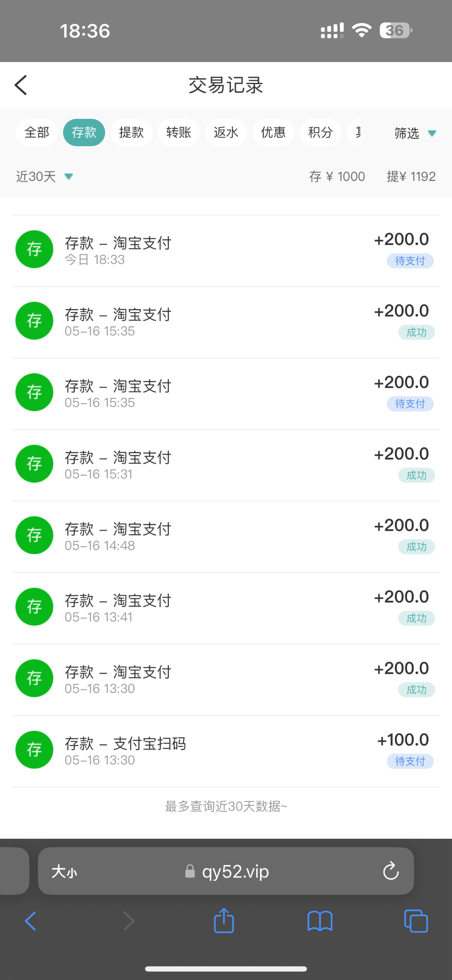Image resolution: width=452 pixels, height=980 pixels.
Task: Open Safari bookmarks icon
Action: pyautogui.click(x=320, y=921)
